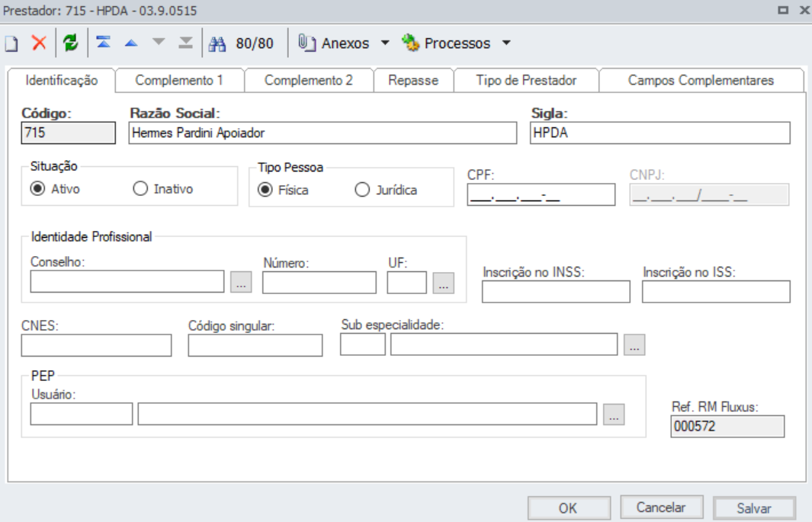The image size is (812, 522).
Task: Click the Cancelar button
Action: tap(661, 507)
